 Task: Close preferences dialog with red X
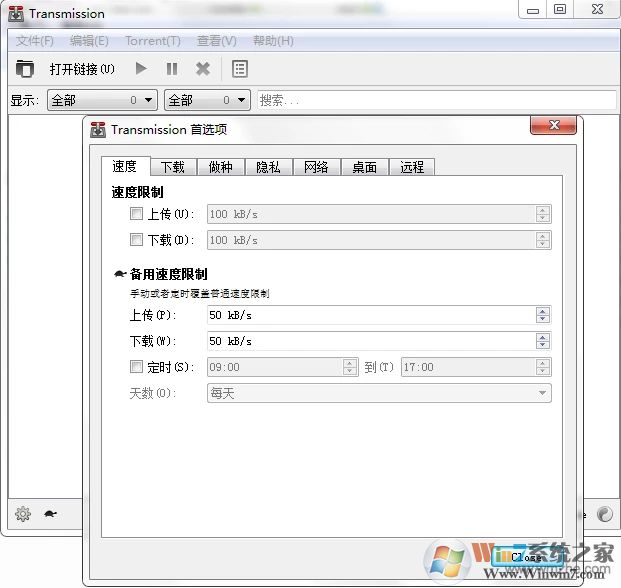[x=553, y=125]
